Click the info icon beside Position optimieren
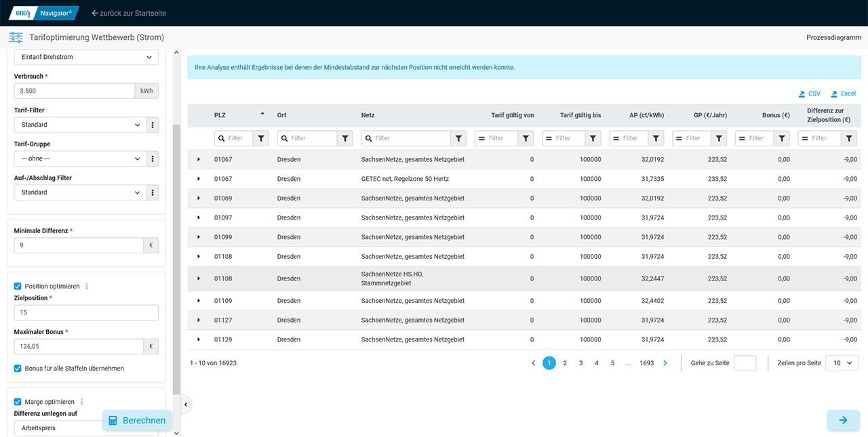The image size is (868, 437). (87, 287)
